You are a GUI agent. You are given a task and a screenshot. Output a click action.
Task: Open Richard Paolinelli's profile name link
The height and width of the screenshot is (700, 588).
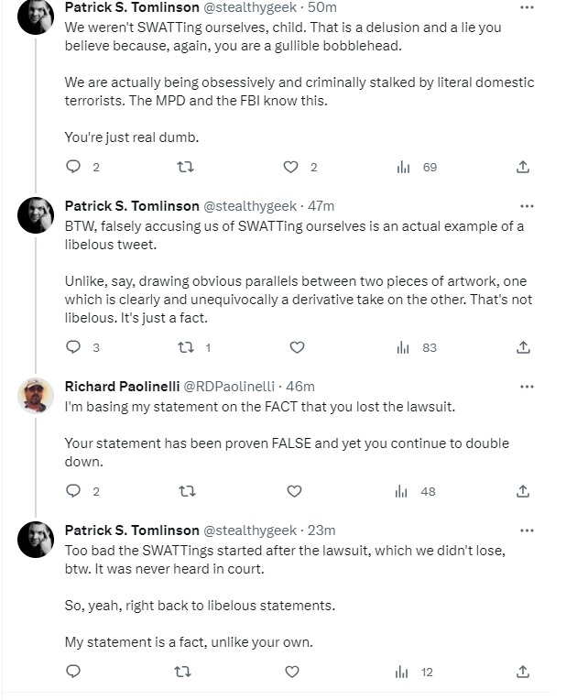click(x=122, y=387)
